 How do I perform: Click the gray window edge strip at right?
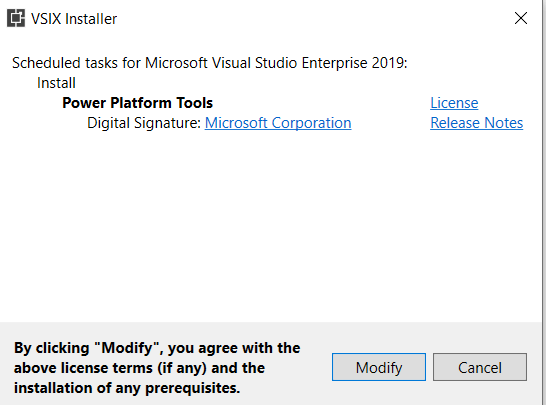click(x=543, y=202)
